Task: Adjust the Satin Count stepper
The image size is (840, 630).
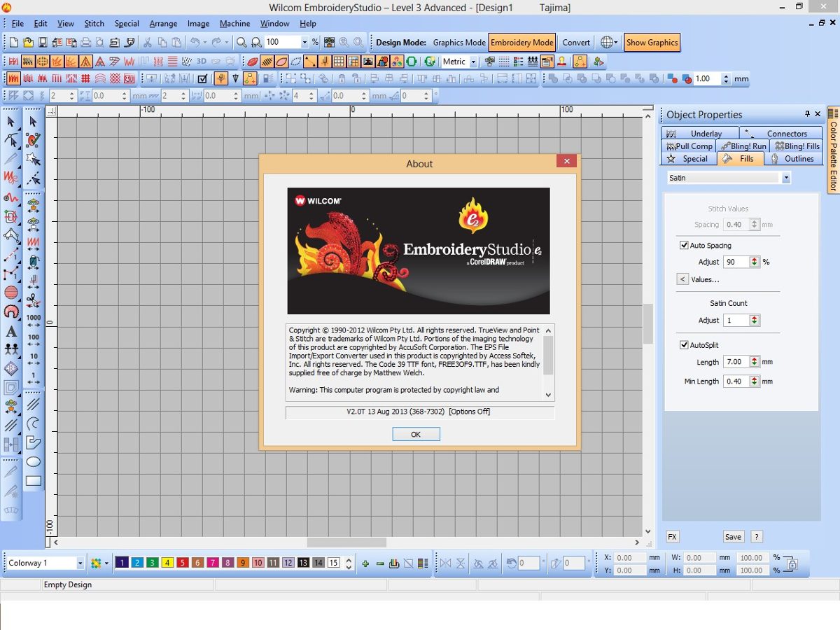Action: tap(754, 320)
